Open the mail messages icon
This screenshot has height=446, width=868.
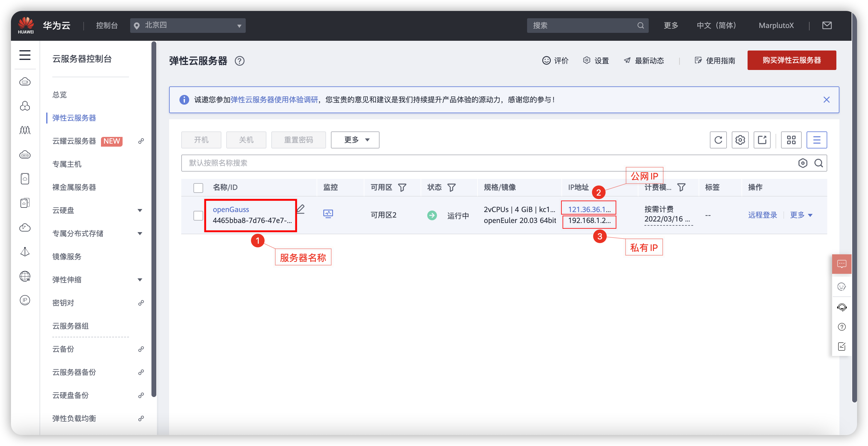pyautogui.click(x=827, y=25)
